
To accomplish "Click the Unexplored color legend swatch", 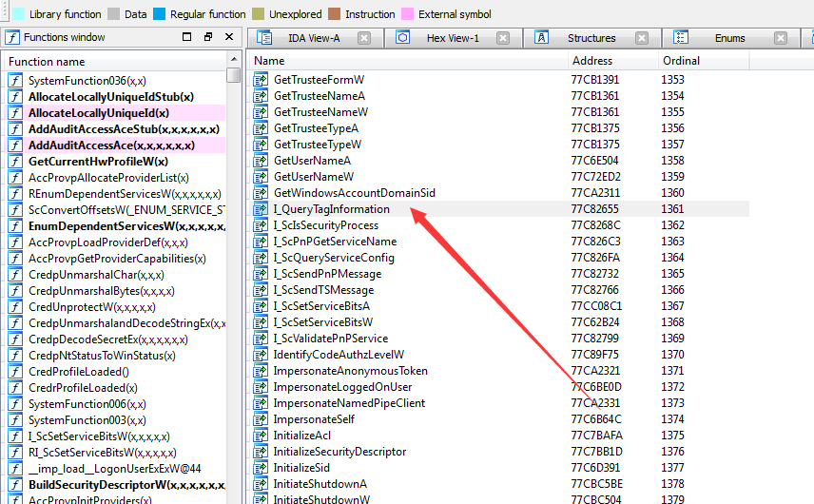I will [258, 14].
